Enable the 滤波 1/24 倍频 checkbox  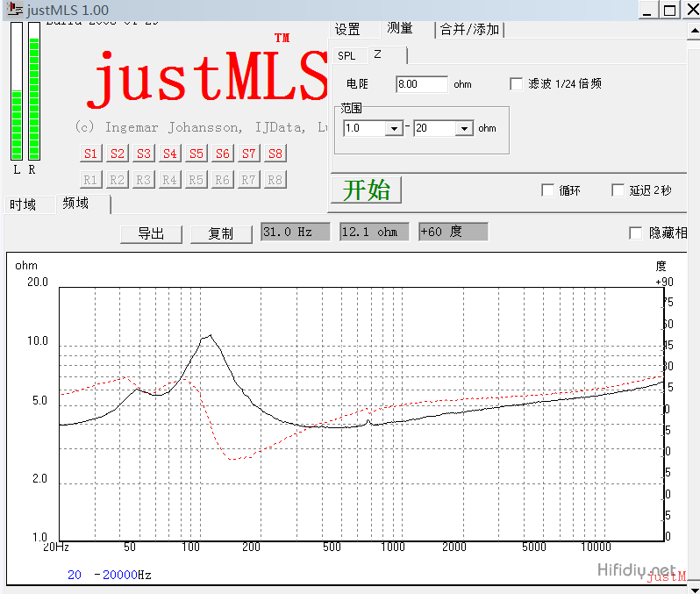[x=517, y=84]
